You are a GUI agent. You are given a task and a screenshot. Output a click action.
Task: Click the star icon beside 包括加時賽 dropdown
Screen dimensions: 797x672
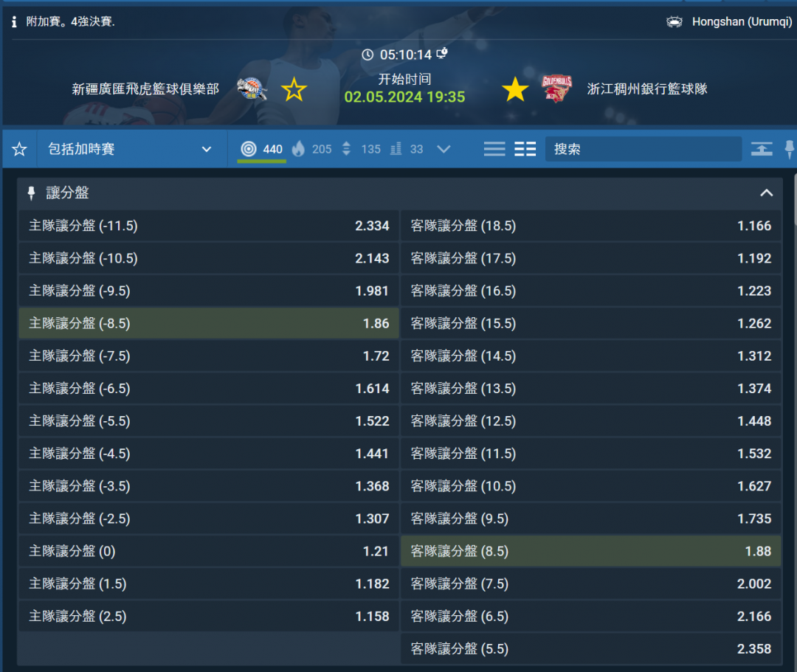[x=19, y=150]
